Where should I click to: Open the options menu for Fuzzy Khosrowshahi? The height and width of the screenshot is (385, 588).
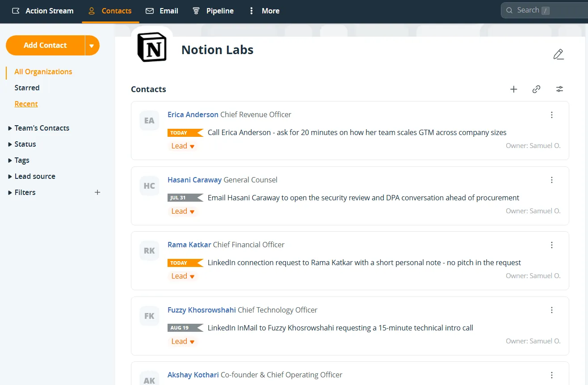552,310
